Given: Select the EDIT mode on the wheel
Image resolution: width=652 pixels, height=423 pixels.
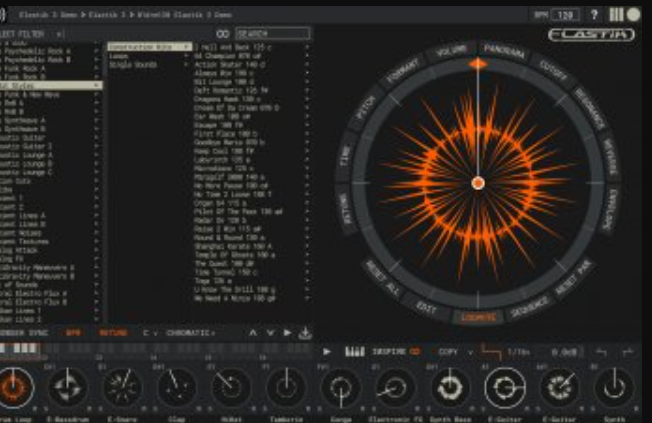Looking at the screenshot, I should 427,308.
